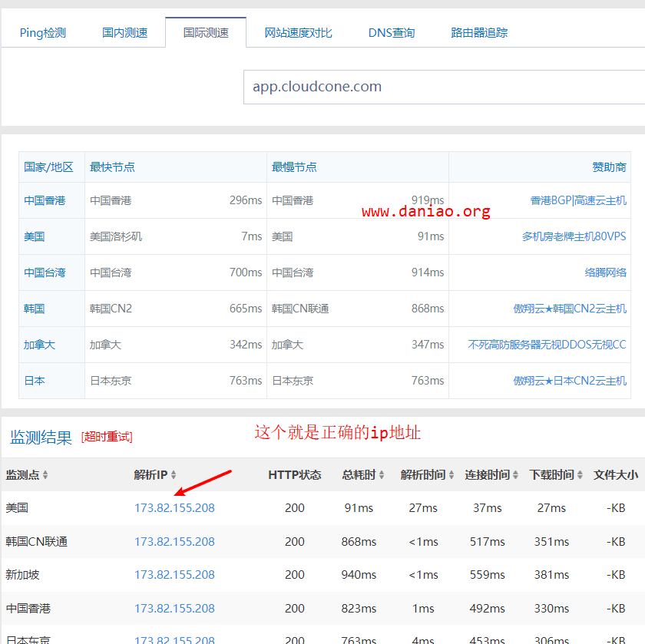This screenshot has height=644, width=645.
Task: Select the 7ms fastest time for 美国
Action: coord(251,236)
